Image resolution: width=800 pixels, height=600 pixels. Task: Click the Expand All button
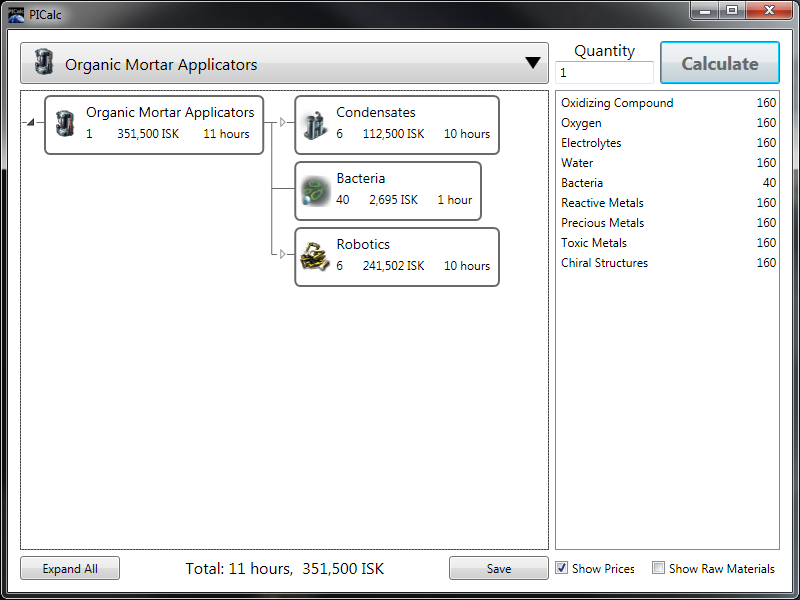70,568
